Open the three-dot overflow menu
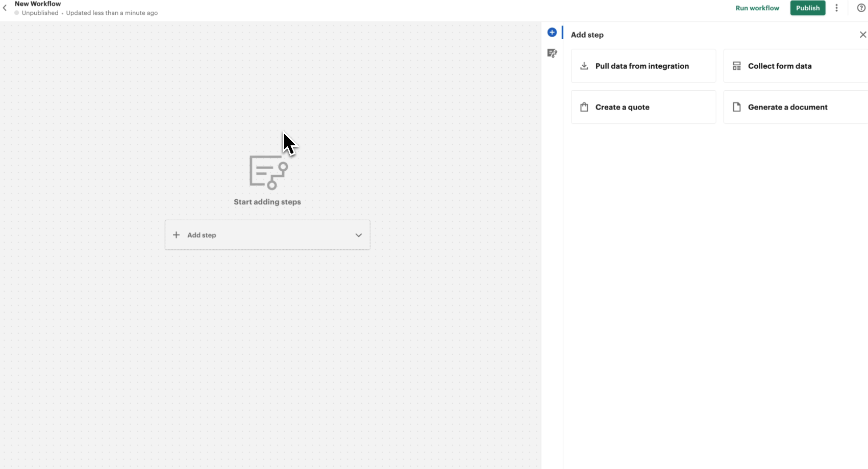Viewport: 868px width, 469px height. tap(836, 8)
